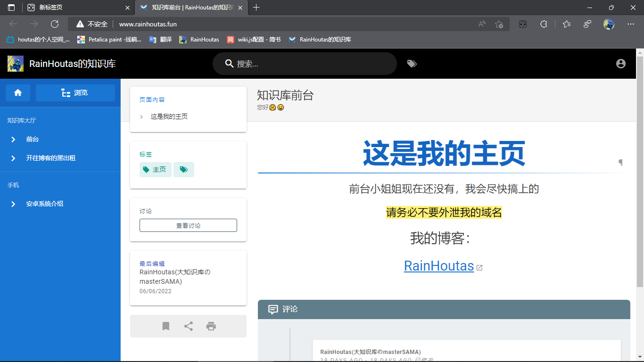Click the all-tags icon chip
This screenshot has height=362, width=644.
tap(184, 170)
